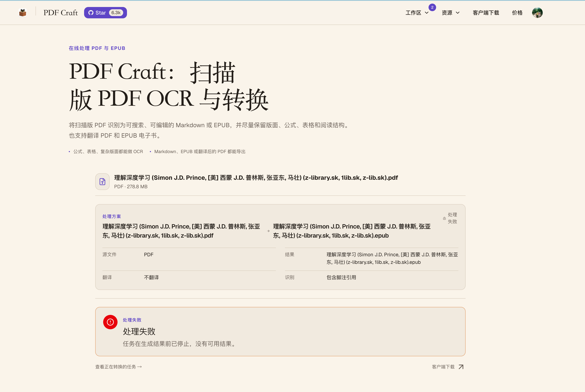Click the red error exclamation icon

(110, 322)
